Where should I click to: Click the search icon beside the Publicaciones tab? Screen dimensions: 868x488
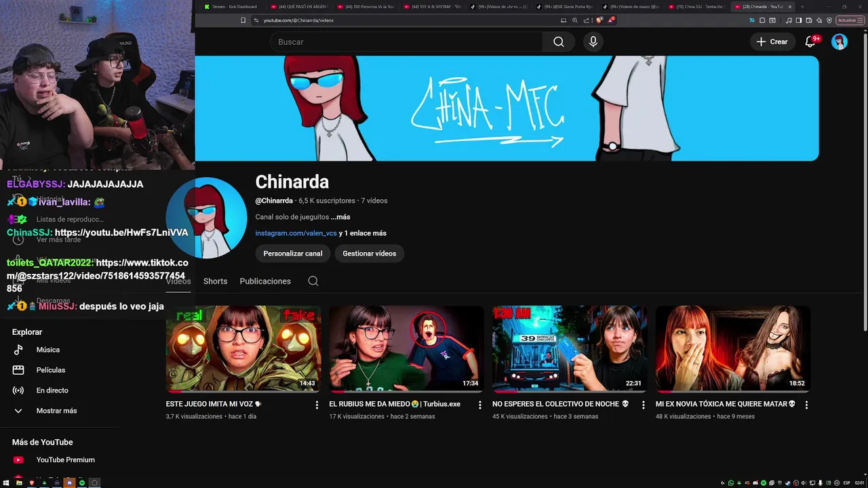[313, 281]
